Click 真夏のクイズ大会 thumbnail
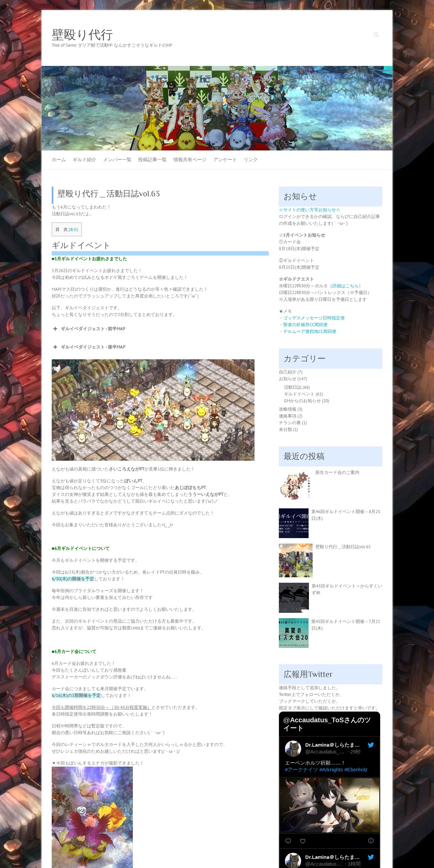 click(294, 633)
